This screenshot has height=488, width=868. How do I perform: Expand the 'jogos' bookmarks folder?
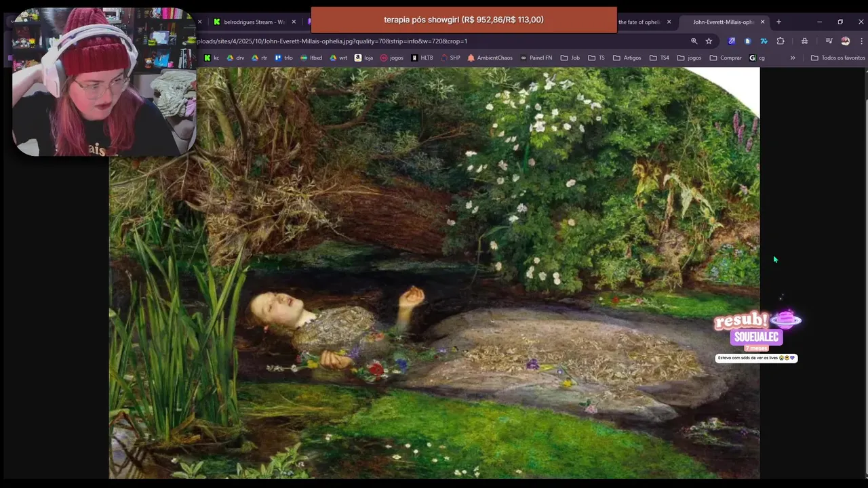tap(689, 58)
